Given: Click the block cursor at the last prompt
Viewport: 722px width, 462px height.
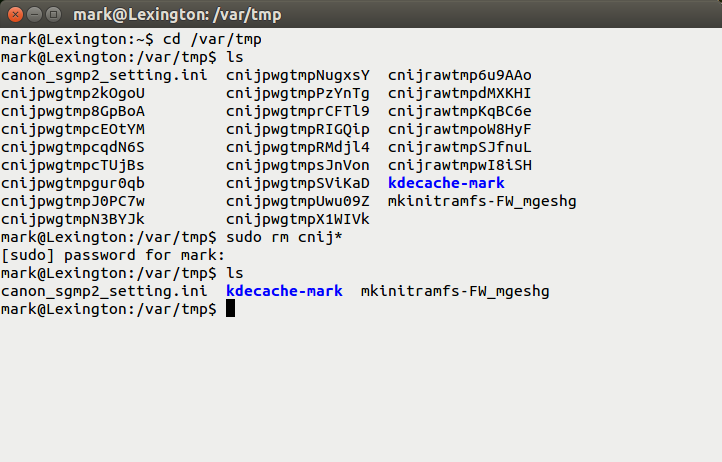Looking at the screenshot, I should (230, 309).
